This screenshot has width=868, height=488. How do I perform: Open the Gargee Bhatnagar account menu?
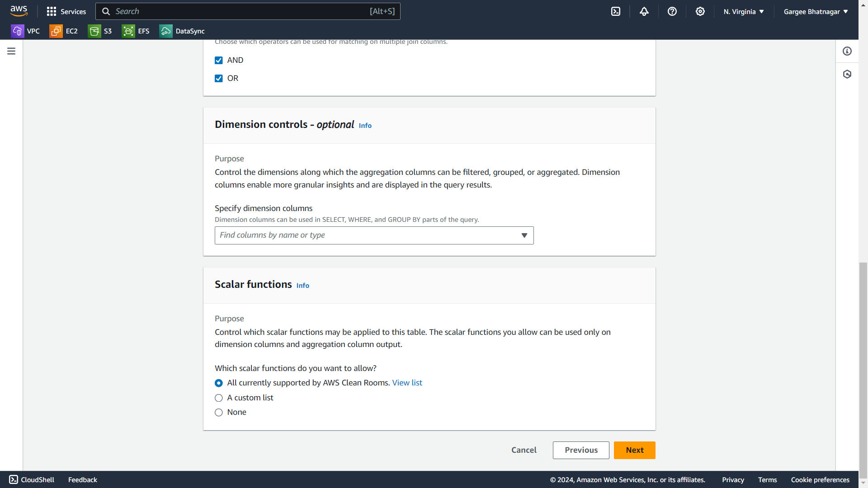tap(816, 12)
